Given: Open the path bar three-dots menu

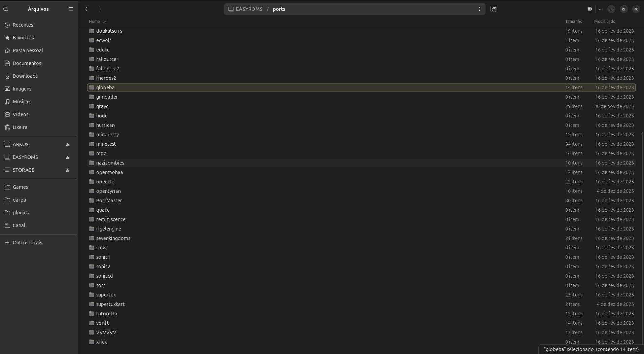Looking at the screenshot, I should pyautogui.click(x=479, y=9).
